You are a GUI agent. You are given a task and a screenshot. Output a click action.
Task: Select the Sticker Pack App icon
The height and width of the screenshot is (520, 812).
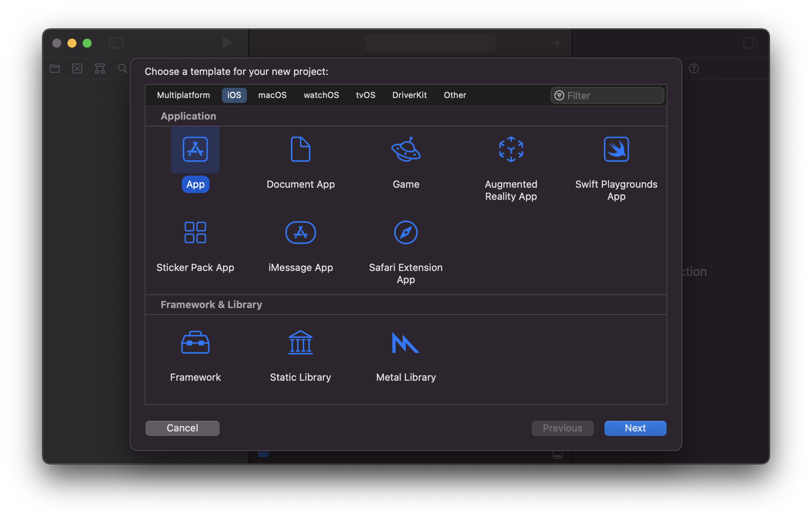195,232
